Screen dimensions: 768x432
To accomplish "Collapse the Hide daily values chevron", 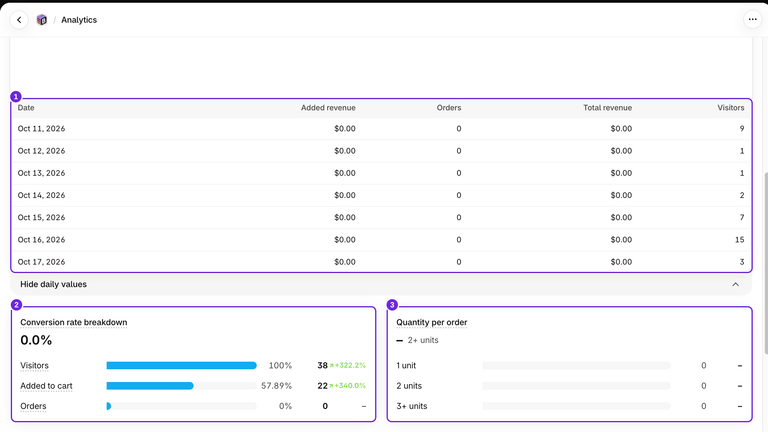I will coord(735,285).
